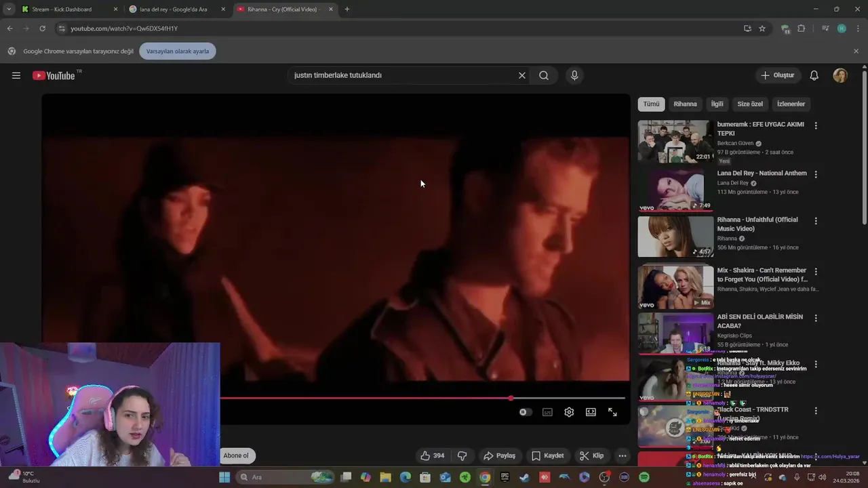This screenshot has width=868, height=488.
Task: Open the Chrome profile avatar
Action: (x=842, y=28)
